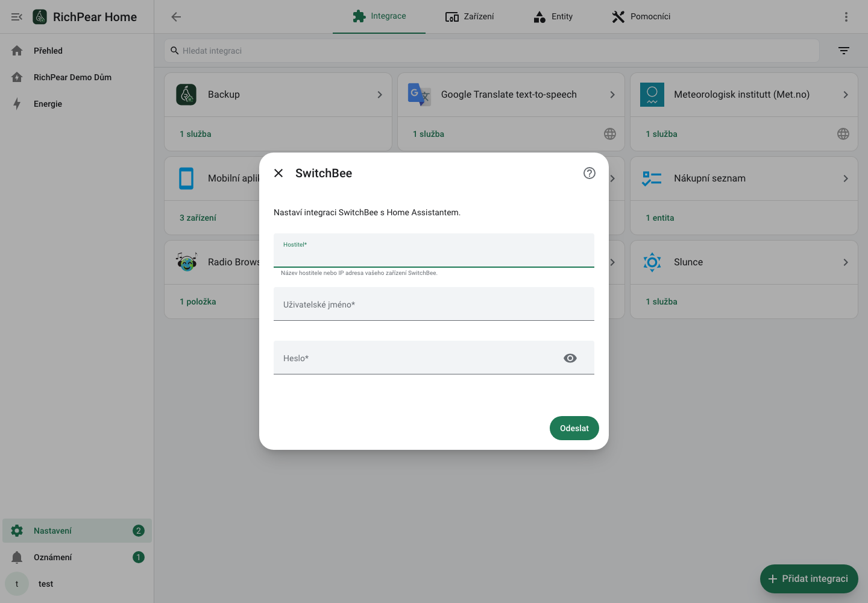Open Nastavení in the sidebar
The height and width of the screenshot is (603, 868).
point(77,531)
